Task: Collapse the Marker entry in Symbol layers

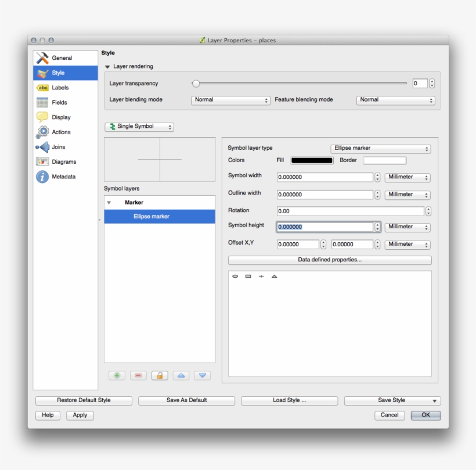Action: coord(111,202)
